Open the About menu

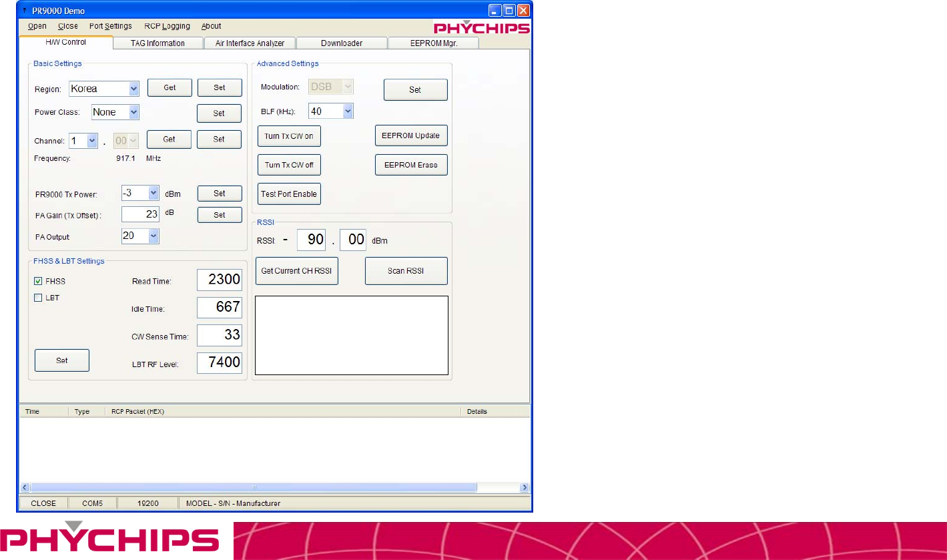tap(212, 26)
